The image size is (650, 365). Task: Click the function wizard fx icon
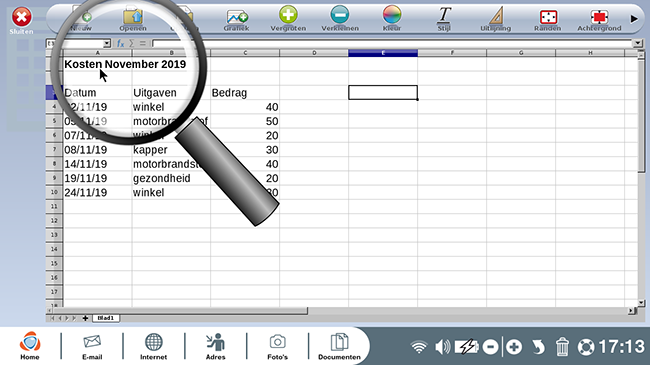click(120, 44)
